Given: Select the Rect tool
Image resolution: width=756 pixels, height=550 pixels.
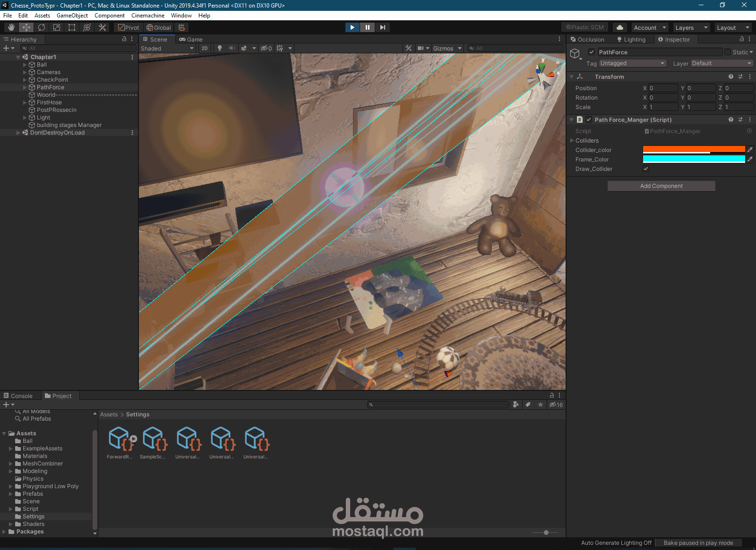Looking at the screenshot, I should click(x=72, y=27).
